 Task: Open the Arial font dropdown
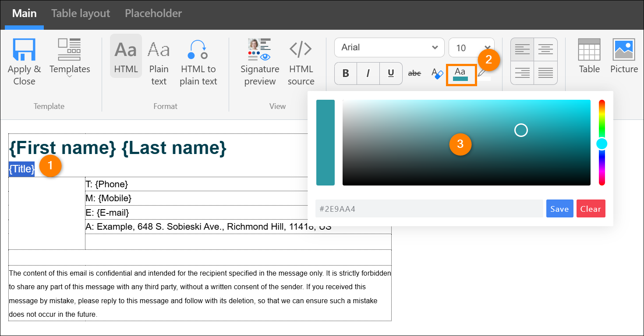click(x=389, y=47)
